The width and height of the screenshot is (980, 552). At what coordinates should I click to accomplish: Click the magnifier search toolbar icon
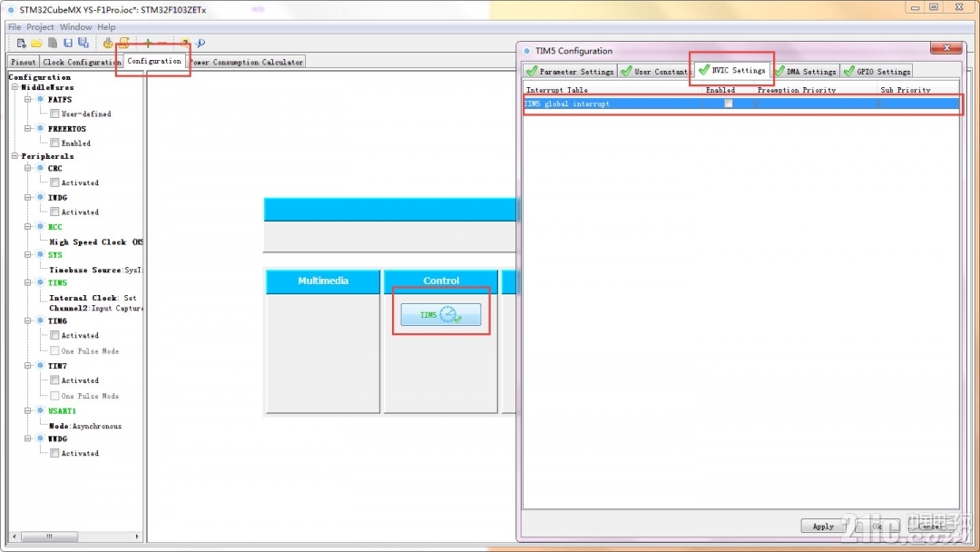click(200, 44)
